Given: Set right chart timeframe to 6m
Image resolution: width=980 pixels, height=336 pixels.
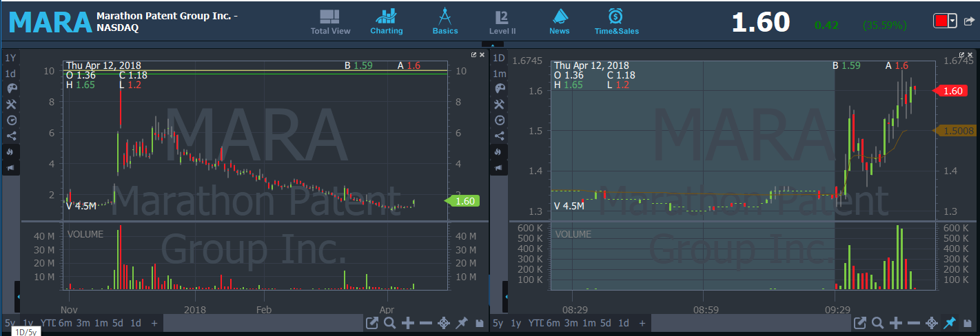Looking at the screenshot, I should pyautogui.click(x=553, y=323).
